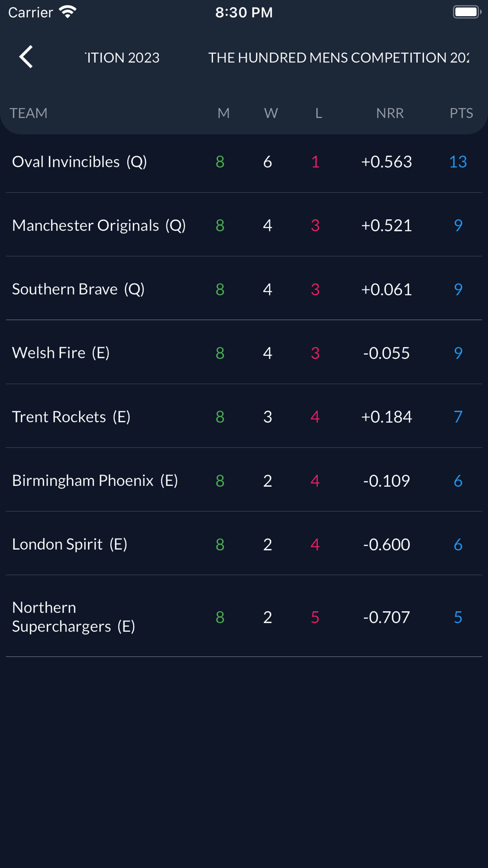Tap the back arrow icon
Viewport: 488px width, 868px height.
[x=26, y=57]
